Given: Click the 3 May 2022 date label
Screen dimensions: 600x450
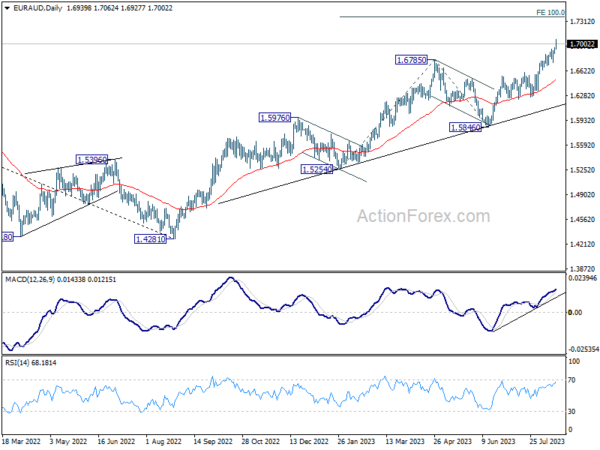Looking at the screenshot, I should click(x=68, y=442).
